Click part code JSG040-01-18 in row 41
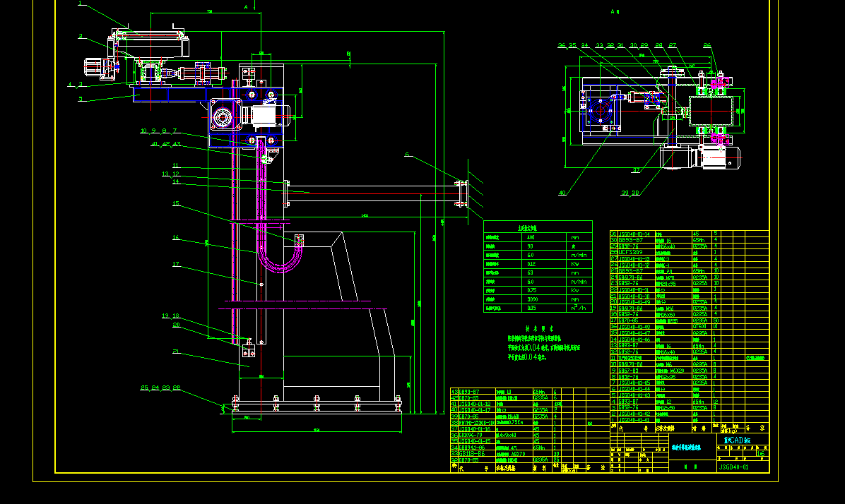The width and height of the screenshot is (845, 504). click(475, 404)
